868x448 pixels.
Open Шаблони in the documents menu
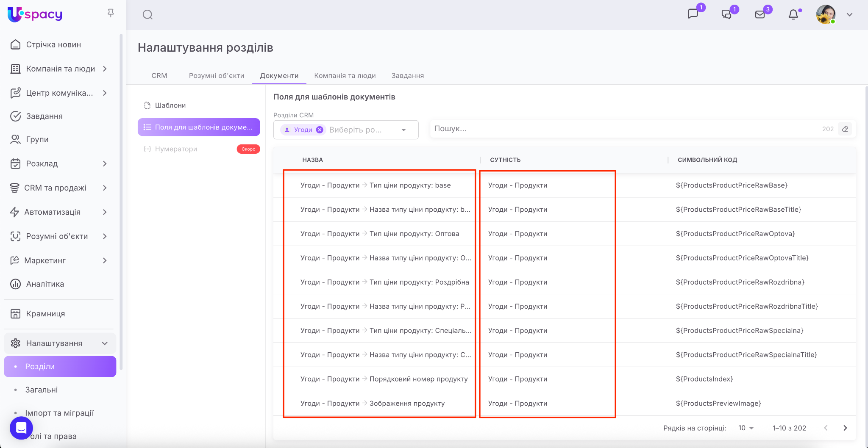pyautogui.click(x=170, y=105)
